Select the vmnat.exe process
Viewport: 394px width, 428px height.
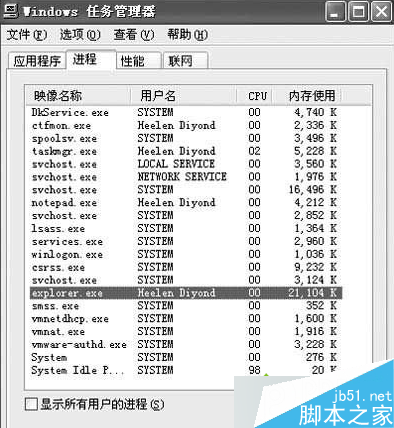(x=185, y=332)
